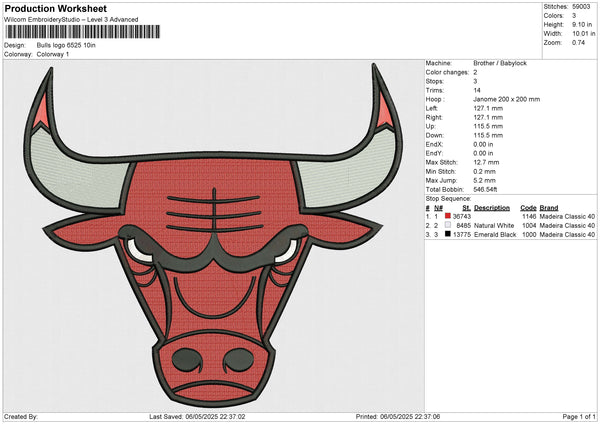Click the EndY value 0.00 in
Image resolution: width=600 pixels, height=424 pixels.
coord(483,153)
